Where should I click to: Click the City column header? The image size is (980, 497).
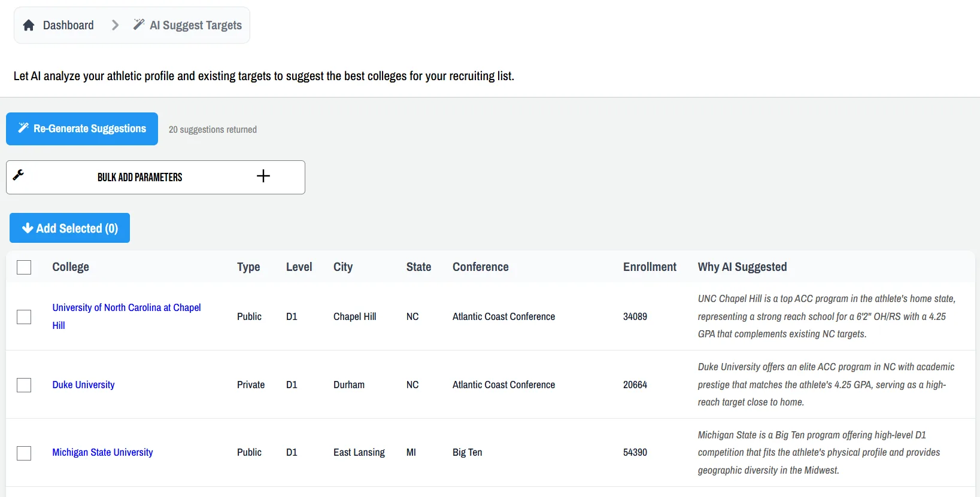[343, 267]
